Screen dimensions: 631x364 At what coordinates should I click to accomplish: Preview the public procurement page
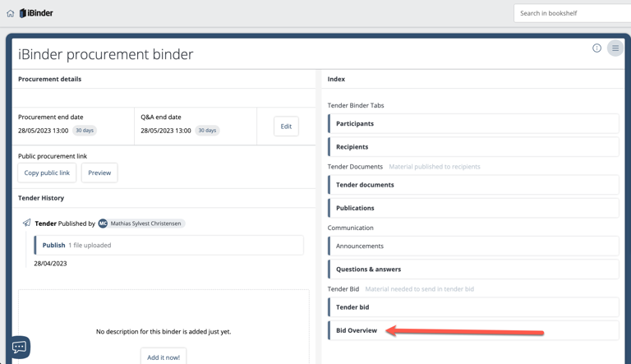coord(99,173)
